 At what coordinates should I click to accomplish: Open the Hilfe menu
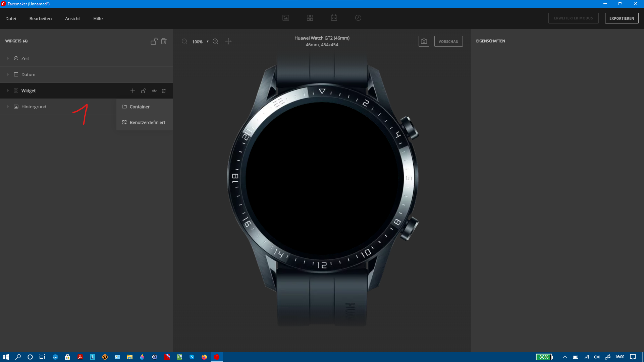tap(98, 18)
